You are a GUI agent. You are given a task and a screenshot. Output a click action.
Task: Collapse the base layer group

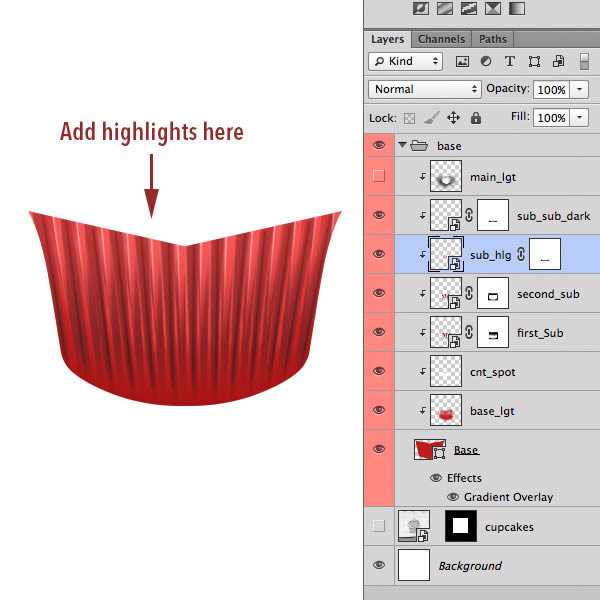pos(404,146)
